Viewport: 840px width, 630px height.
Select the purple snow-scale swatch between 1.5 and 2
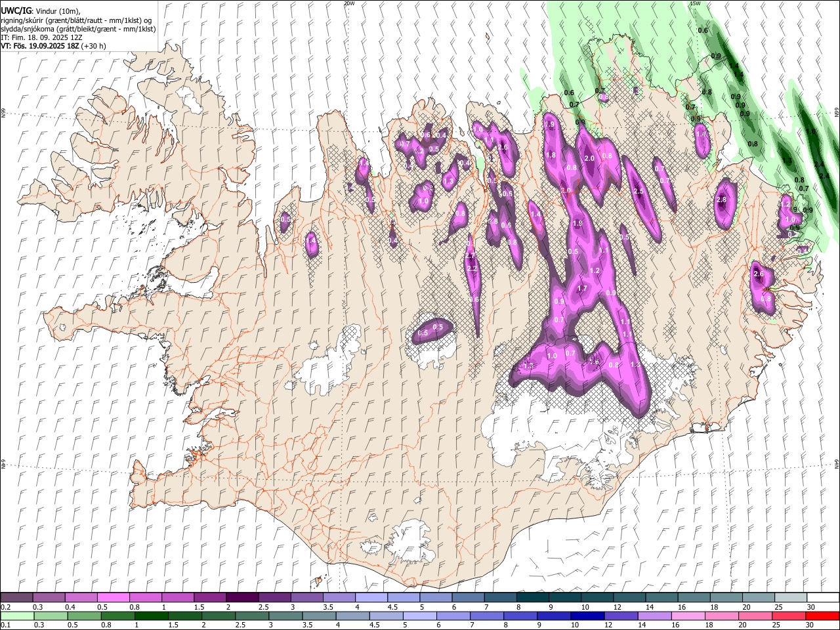pyautogui.click(x=210, y=597)
